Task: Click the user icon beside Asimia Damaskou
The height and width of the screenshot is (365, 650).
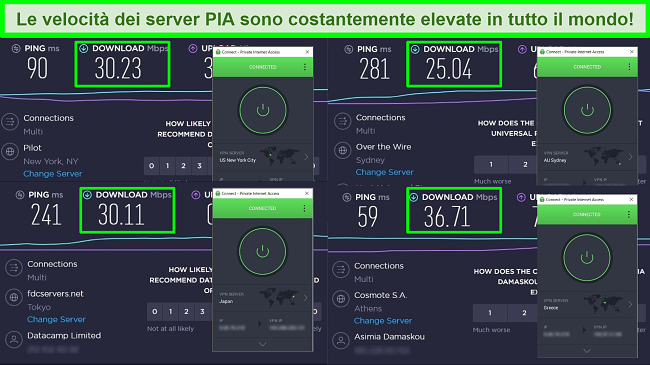Action: (341, 341)
